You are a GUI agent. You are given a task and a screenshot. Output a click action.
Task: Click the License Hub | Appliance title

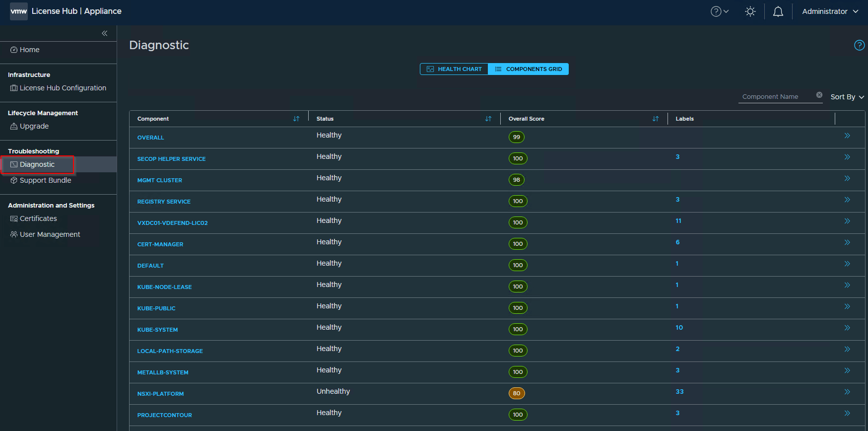click(x=76, y=11)
